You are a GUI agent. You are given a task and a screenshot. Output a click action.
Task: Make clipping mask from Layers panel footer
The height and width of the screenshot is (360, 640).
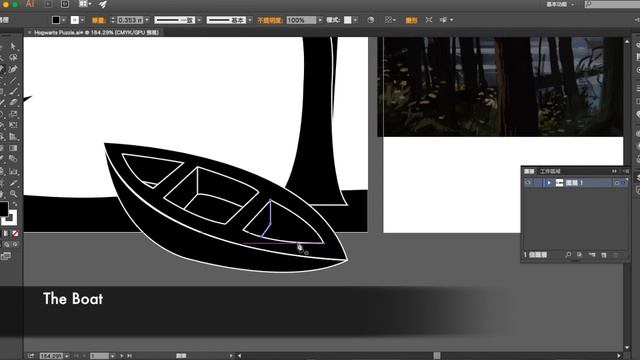580,255
